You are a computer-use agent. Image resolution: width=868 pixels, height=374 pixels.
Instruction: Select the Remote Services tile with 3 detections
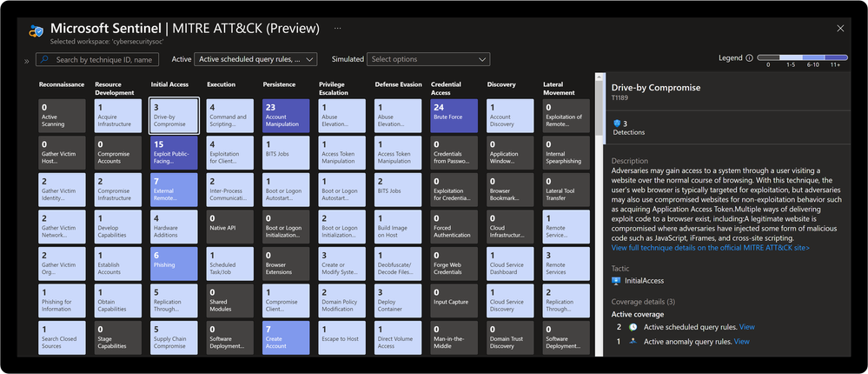pyautogui.click(x=567, y=264)
